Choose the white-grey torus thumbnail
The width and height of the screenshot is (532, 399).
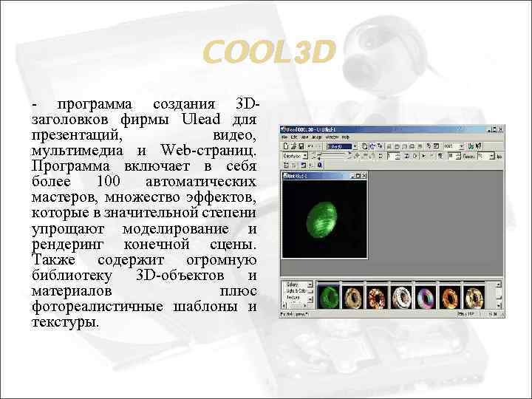click(401, 297)
